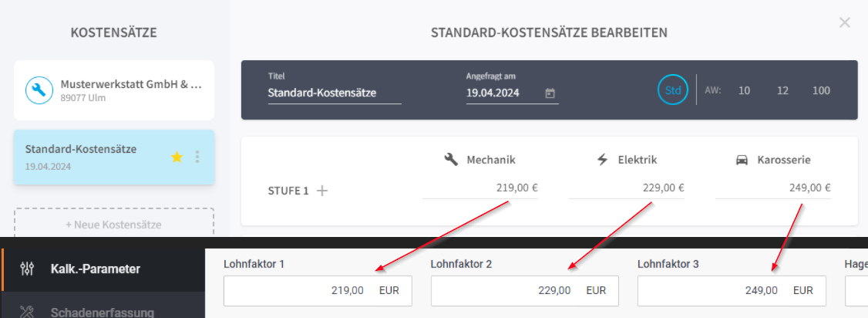Image resolution: width=868 pixels, height=318 pixels.
Task: Click the Mechanik 219,00 € rate field
Action: [x=480, y=188]
